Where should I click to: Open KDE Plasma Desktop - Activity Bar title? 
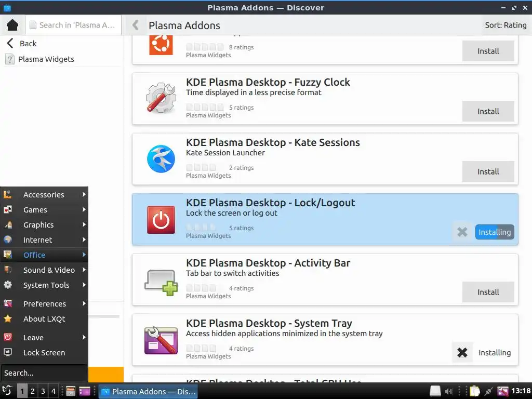[268, 263]
